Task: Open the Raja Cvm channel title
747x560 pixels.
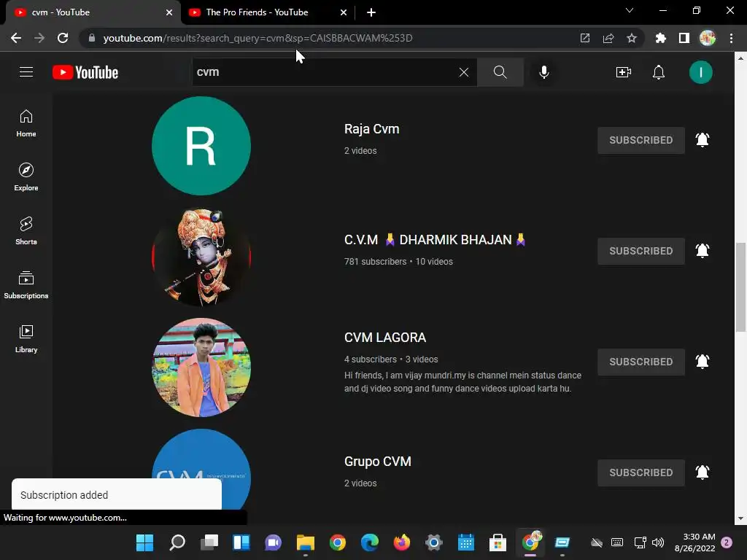Action: coord(371,129)
